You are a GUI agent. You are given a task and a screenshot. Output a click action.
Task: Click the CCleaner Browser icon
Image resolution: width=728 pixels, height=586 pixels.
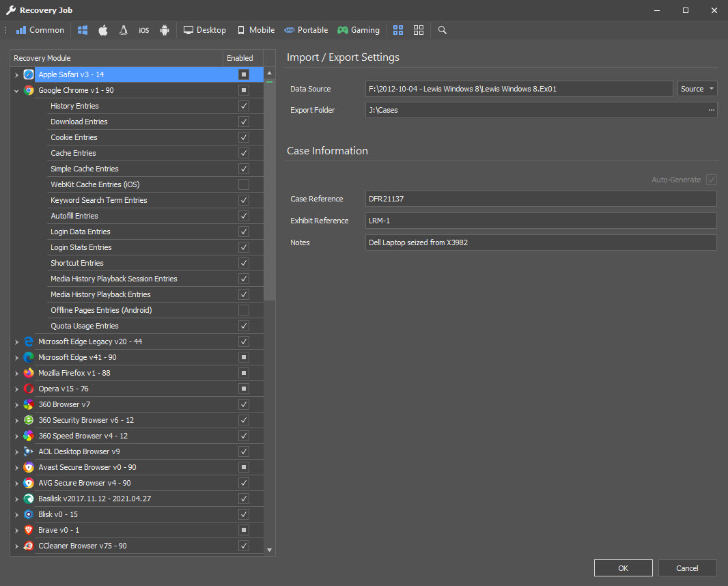coord(29,546)
